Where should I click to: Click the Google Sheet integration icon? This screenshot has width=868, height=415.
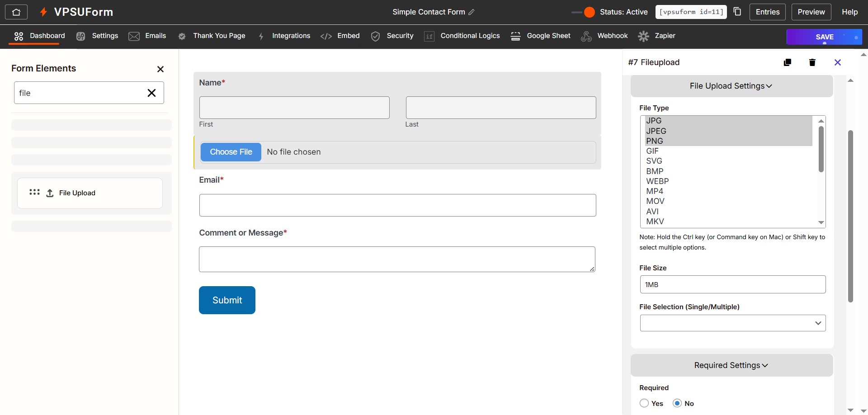coord(516,36)
